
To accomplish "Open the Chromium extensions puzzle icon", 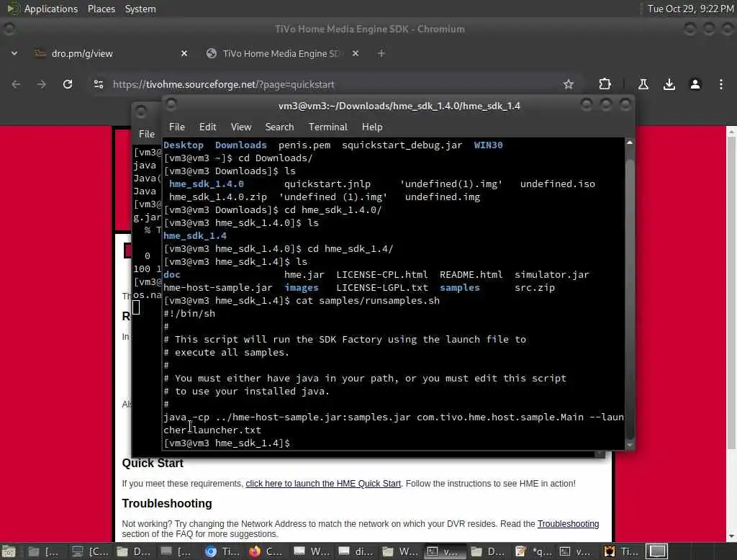I will [605, 84].
